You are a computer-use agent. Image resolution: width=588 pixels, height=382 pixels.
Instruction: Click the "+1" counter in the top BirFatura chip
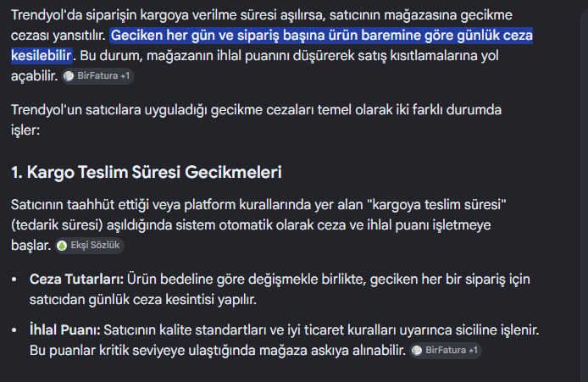125,76
